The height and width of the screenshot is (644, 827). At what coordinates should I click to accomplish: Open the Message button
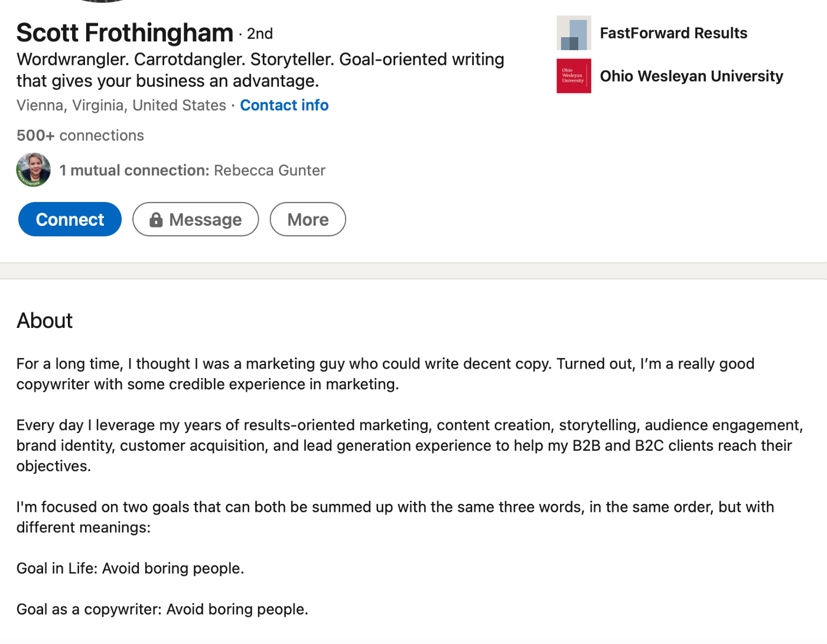coord(196,219)
